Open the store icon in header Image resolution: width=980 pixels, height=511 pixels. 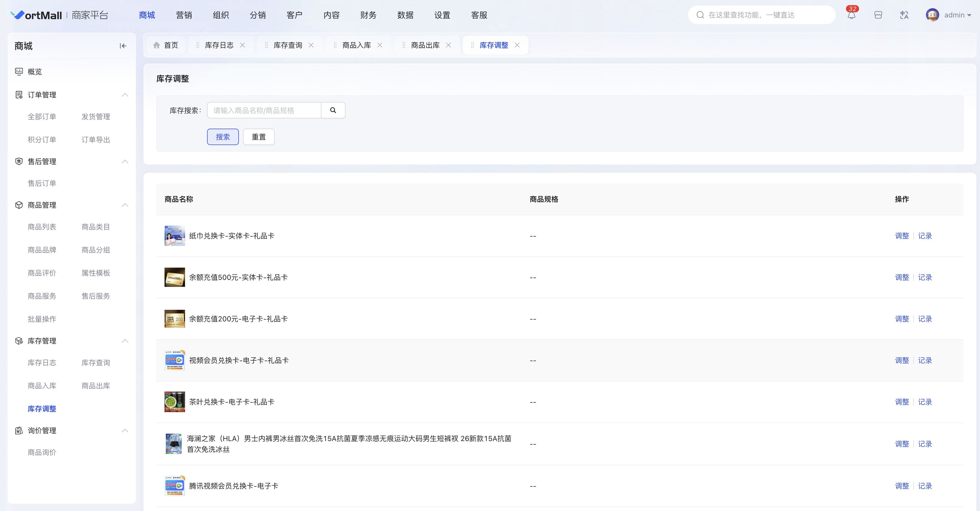(878, 15)
